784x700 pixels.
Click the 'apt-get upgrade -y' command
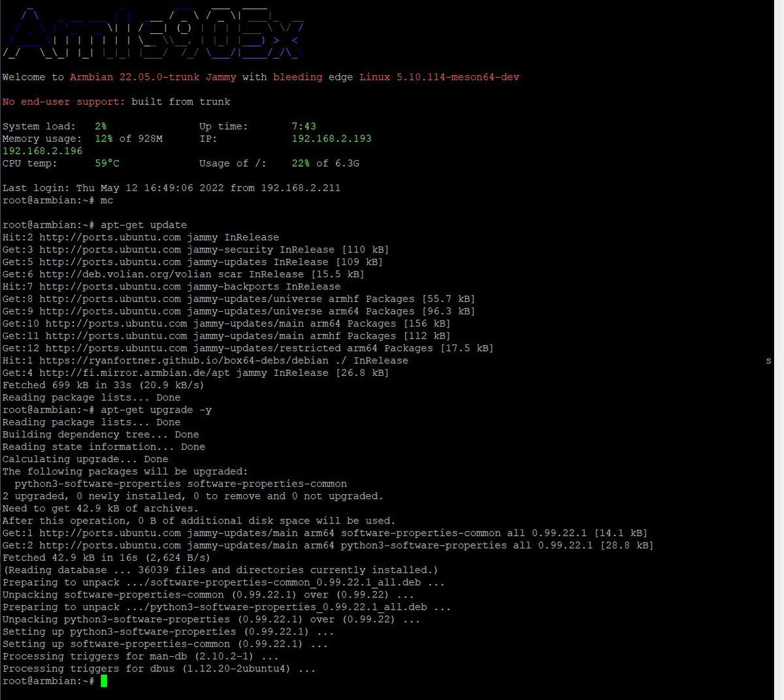click(x=156, y=410)
